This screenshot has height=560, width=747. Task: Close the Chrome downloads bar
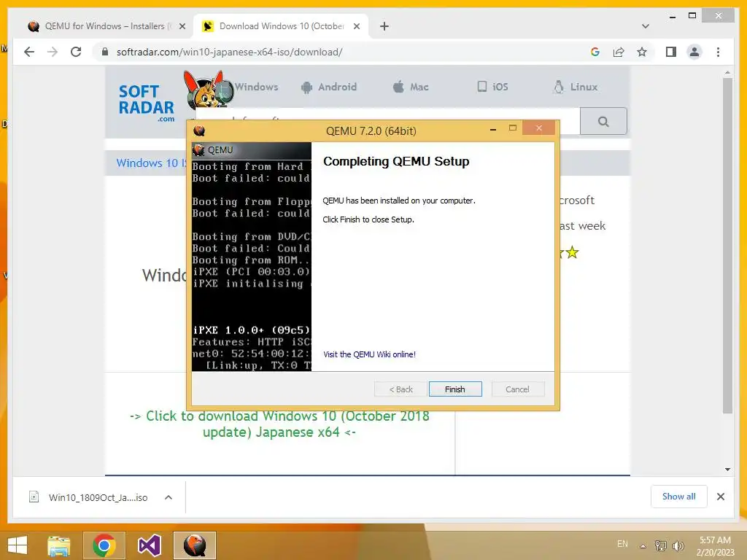[720, 497]
